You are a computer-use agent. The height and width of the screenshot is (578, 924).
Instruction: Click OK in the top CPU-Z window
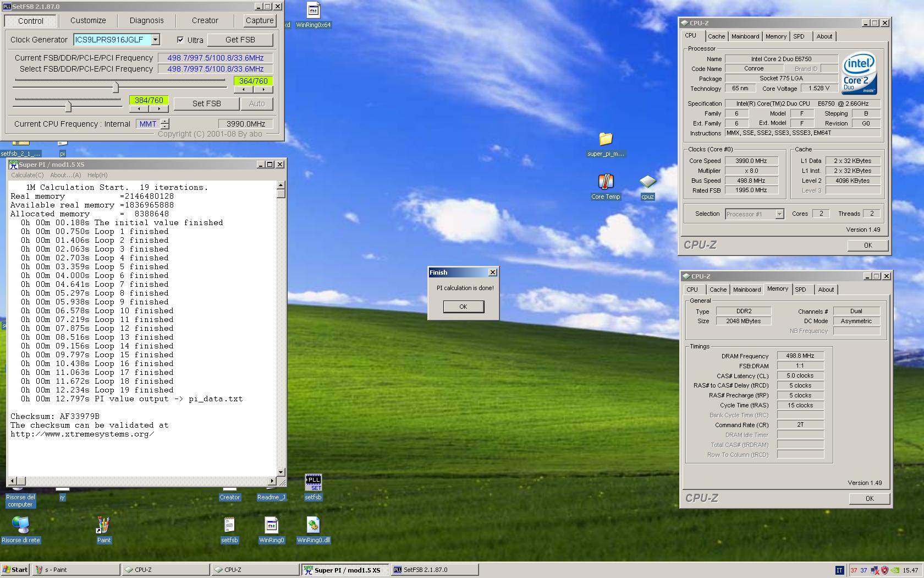point(867,246)
